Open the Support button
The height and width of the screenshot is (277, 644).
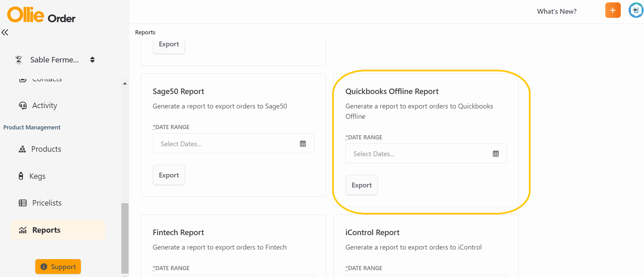[x=58, y=267]
